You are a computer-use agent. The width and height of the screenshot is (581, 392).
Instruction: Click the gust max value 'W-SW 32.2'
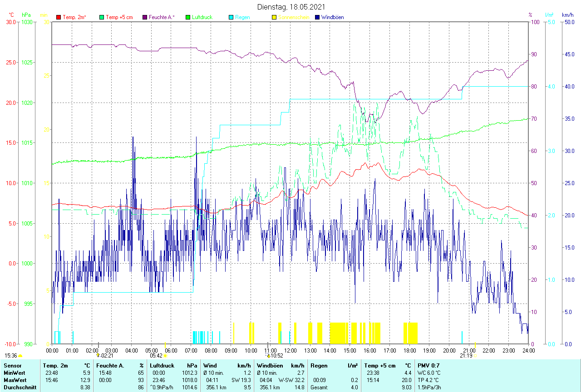292,380
